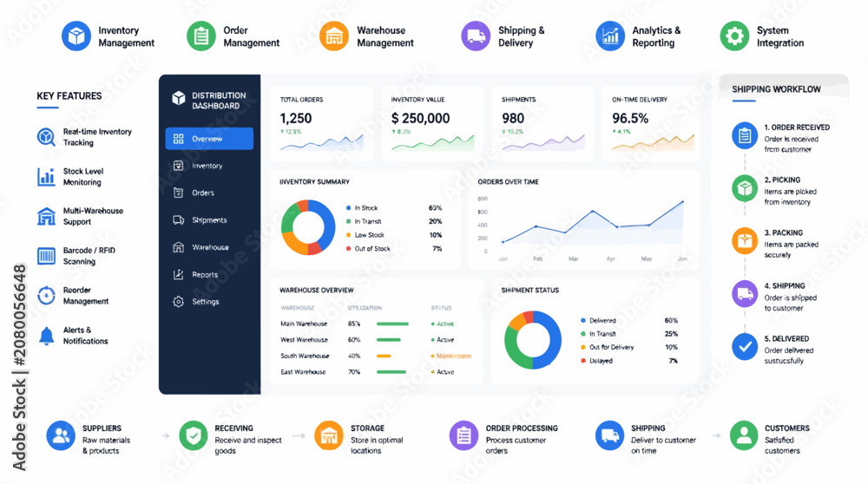Click the Alerts & Notifications bell icon
Image resolution: width=868 pixels, height=484 pixels.
[x=47, y=336]
